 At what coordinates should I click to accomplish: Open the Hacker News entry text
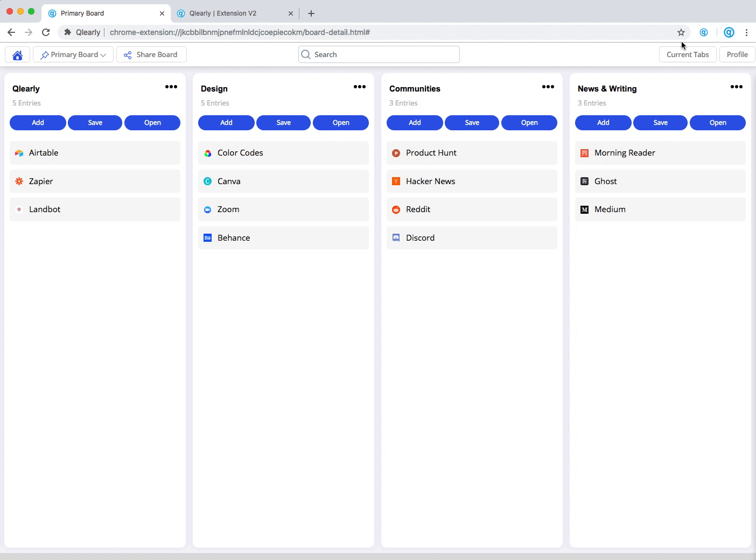pyautogui.click(x=431, y=181)
